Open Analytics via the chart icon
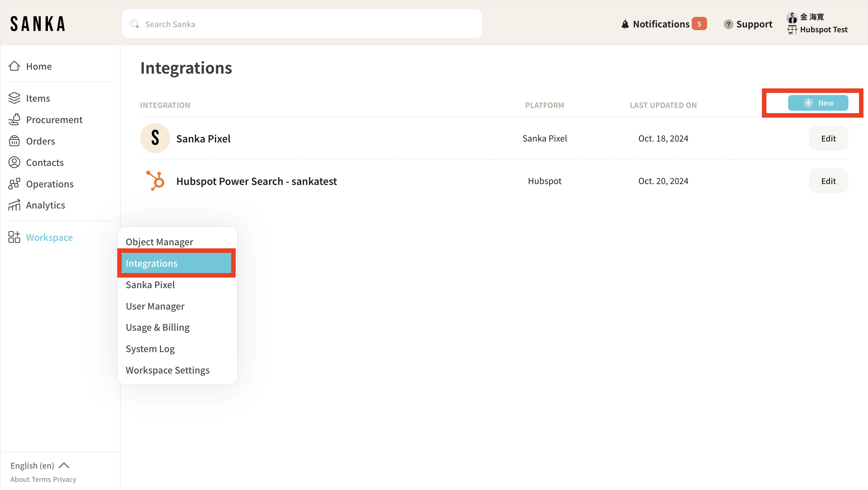Viewport: 868px width, 490px height. click(14, 205)
